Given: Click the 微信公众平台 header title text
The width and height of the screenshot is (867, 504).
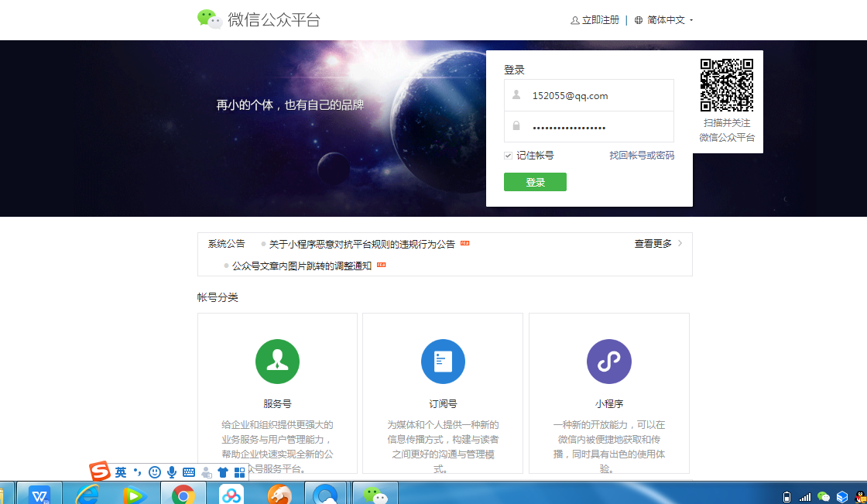Looking at the screenshot, I should 274,20.
